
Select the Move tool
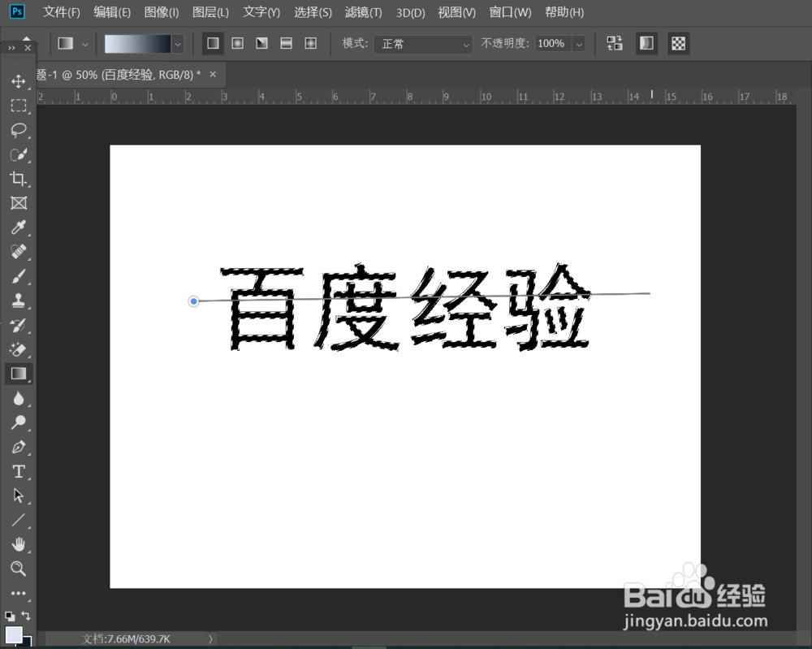[x=19, y=81]
